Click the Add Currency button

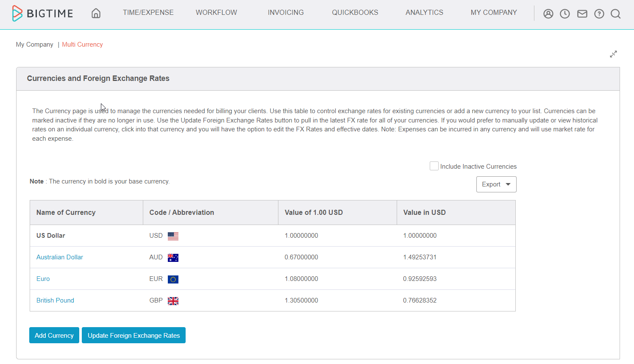(x=54, y=335)
